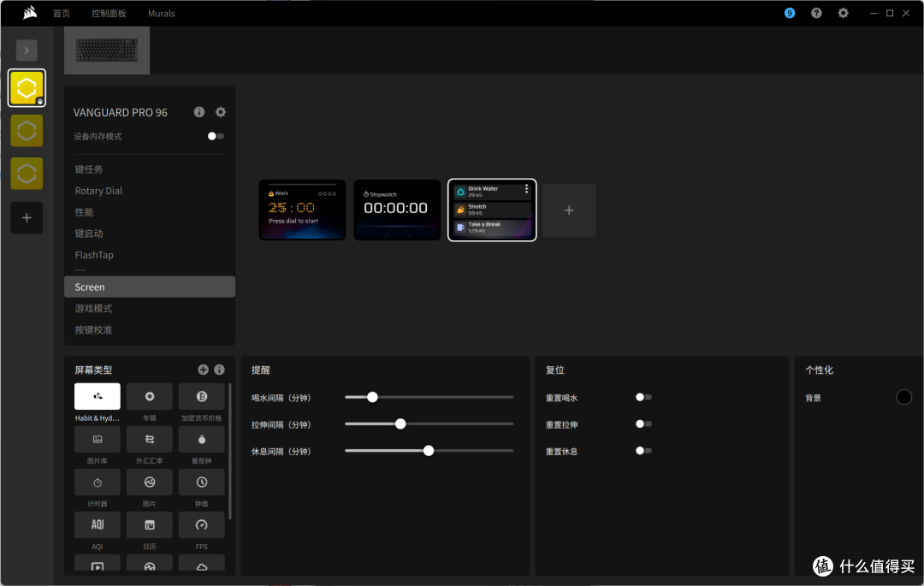924x586 pixels.
Task: Open the help question mark icon
Action: (x=816, y=13)
